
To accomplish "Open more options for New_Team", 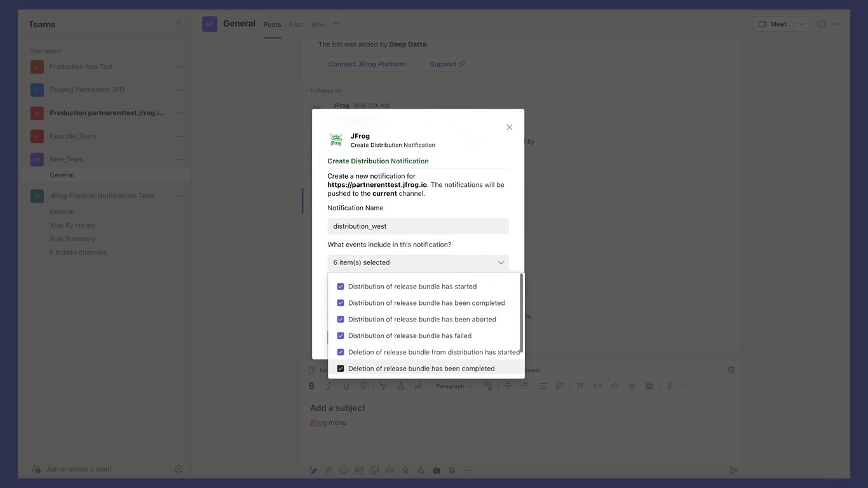I will click(x=179, y=159).
